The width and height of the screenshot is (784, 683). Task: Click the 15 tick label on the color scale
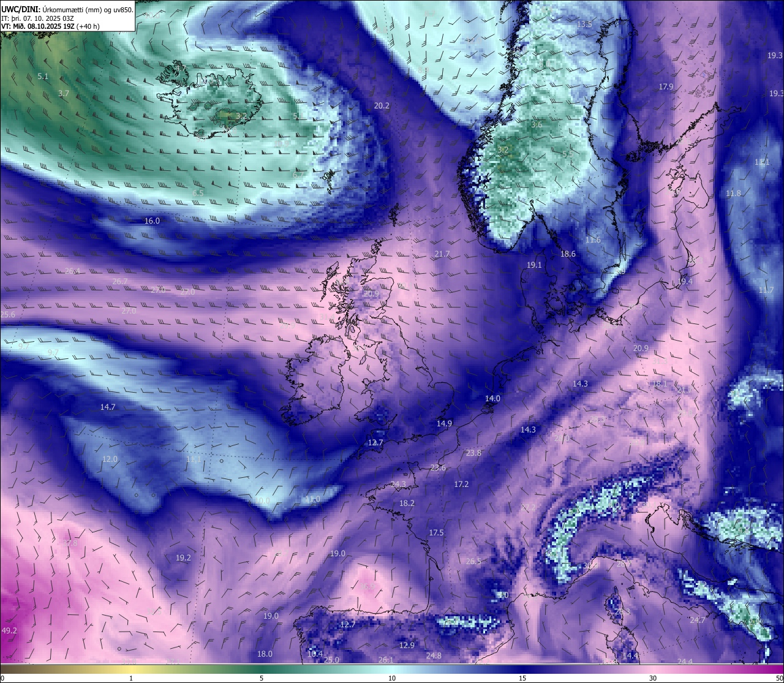pos(522,678)
